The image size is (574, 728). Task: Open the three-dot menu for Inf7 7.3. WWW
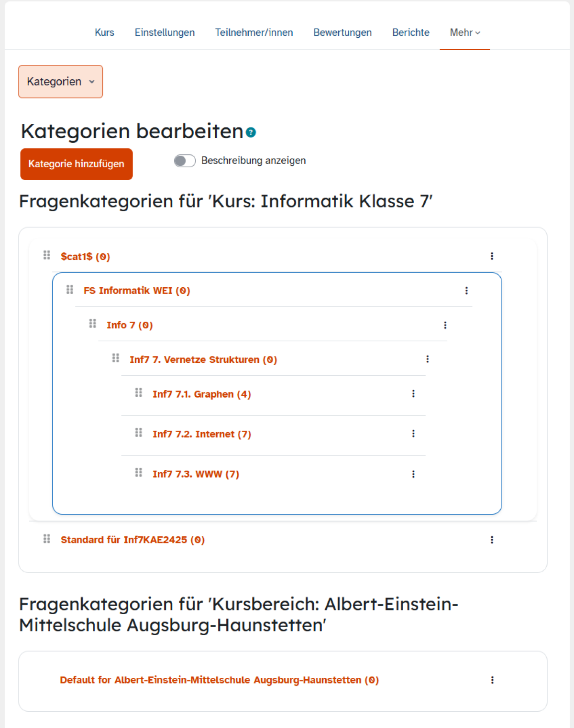[413, 474]
